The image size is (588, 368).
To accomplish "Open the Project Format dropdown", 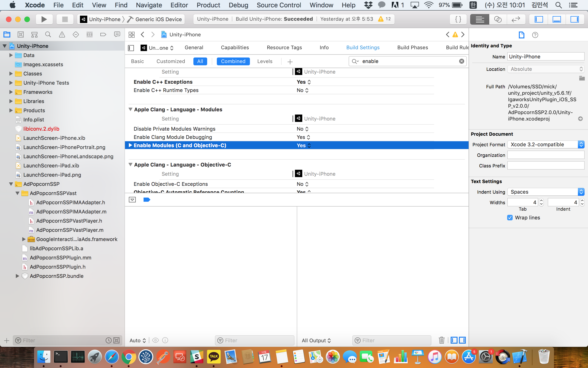I will 546,144.
